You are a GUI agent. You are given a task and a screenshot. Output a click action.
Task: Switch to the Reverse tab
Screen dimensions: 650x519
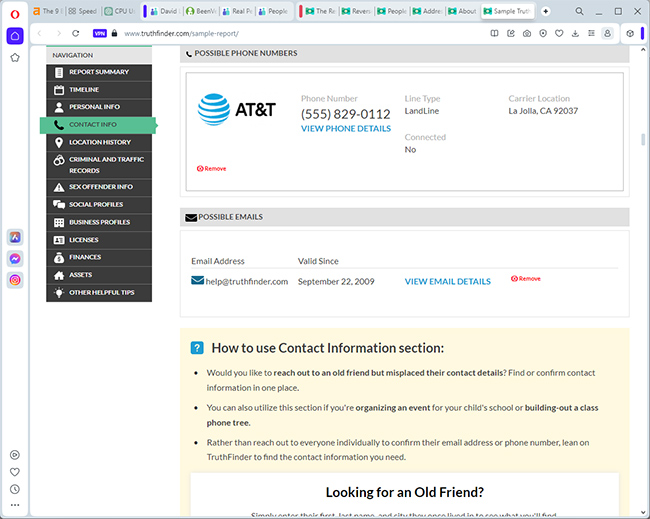pos(357,11)
